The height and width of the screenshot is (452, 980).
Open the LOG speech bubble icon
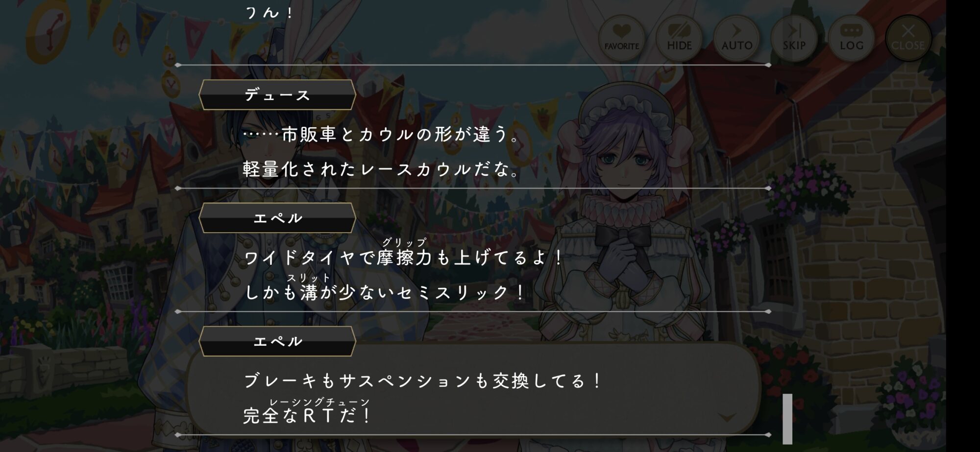851,37
